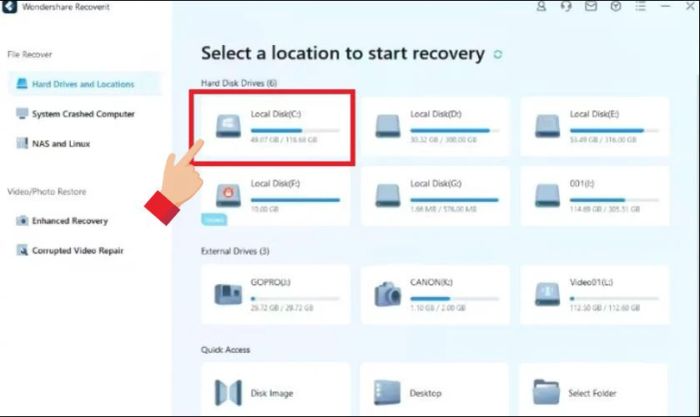The width and height of the screenshot is (700, 417).
Task: Click the Hard Drives sidebar icon
Action: pos(22,83)
